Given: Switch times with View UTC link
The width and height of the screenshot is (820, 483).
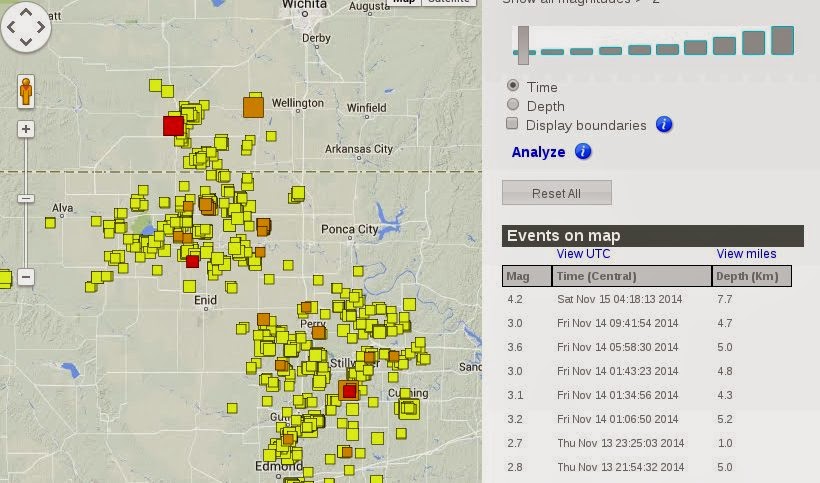Looking at the screenshot, I should 583,254.
